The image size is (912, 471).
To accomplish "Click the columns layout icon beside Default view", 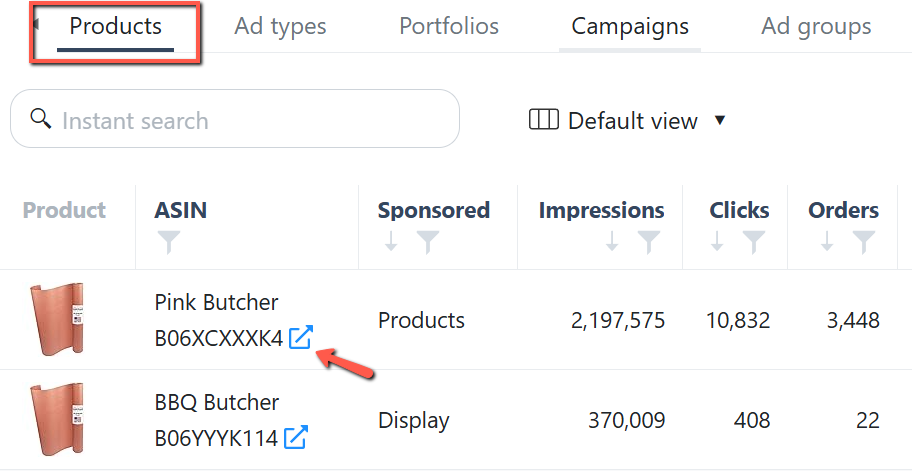I will (543, 119).
